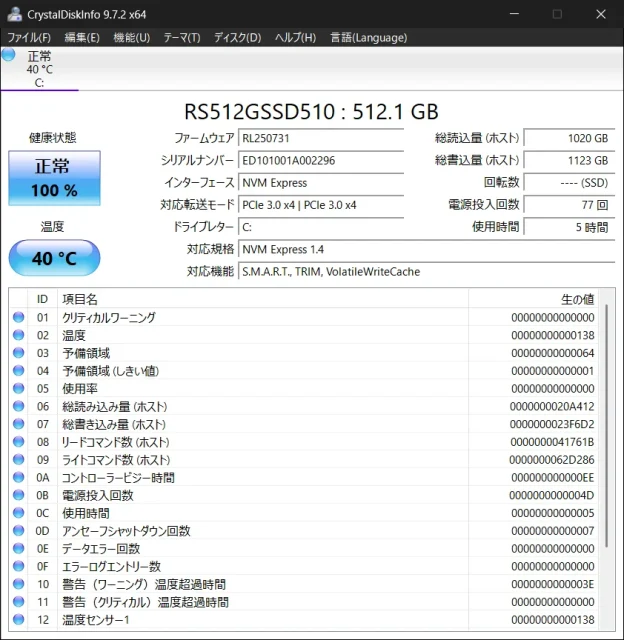Click status orb beside 温度センサー1 row
The image size is (624, 640).
tap(18, 620)
